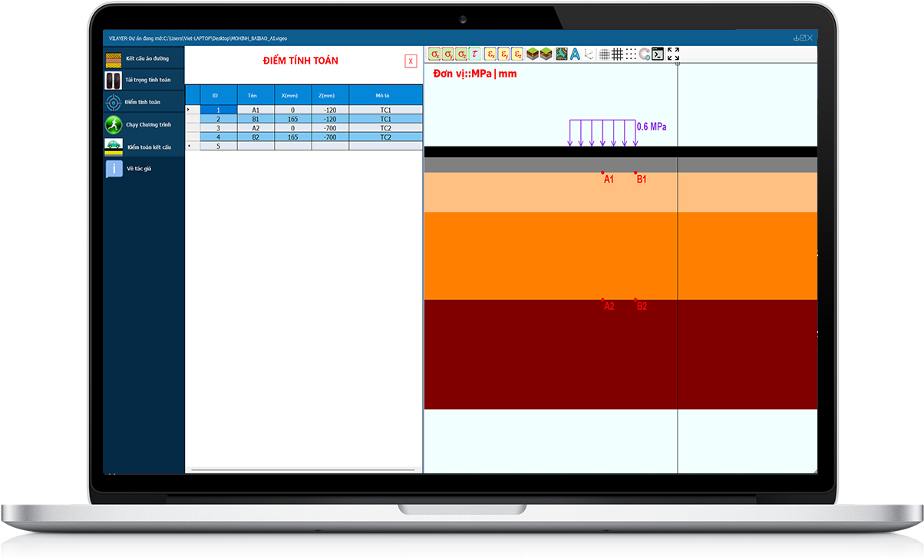Open the console terminal icon
The width and height of the screenshot is (924, 560).
pos(658,54)
